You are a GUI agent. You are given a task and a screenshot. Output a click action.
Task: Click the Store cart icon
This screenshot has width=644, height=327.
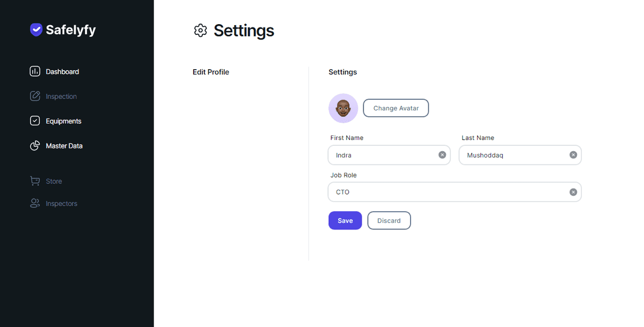(x=35, y=181)
